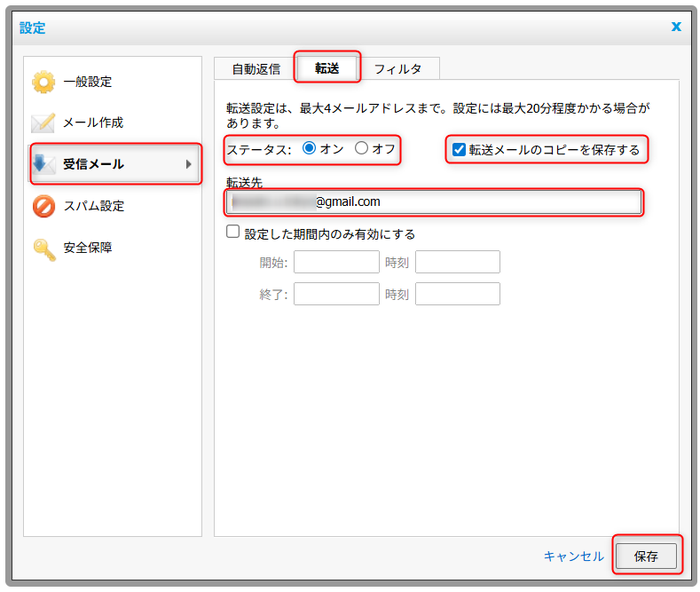Switch to the フィルタ tab

tap(398, 69)
